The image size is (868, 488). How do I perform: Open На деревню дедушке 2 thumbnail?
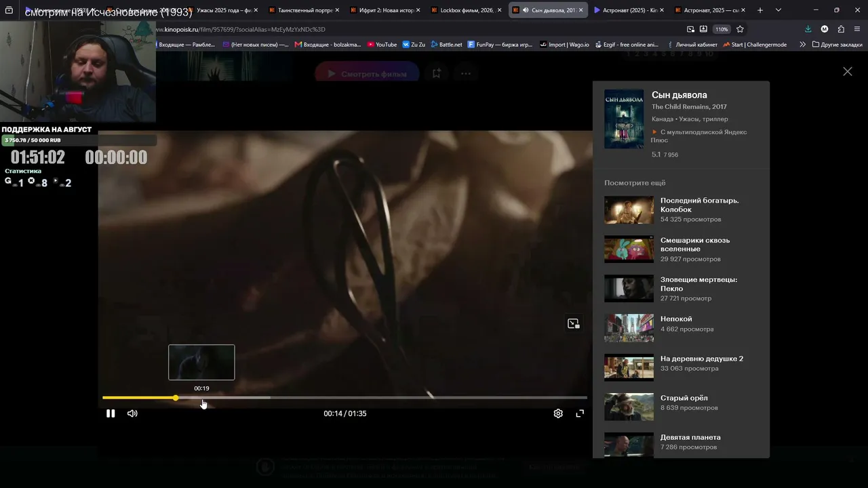(629, 367)
